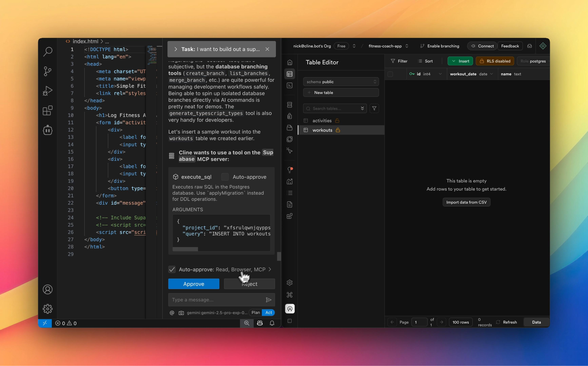Toggle the Auto-approve Read, Browser, MCP checkbox

tap(172, 269)
